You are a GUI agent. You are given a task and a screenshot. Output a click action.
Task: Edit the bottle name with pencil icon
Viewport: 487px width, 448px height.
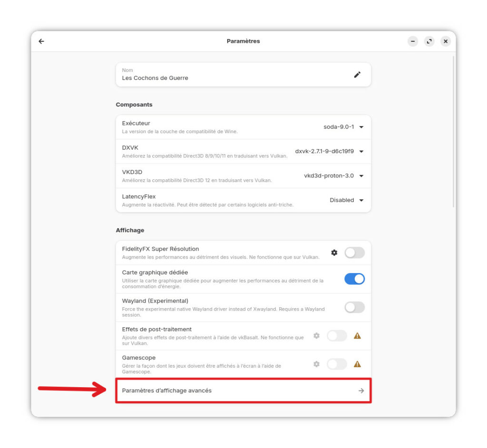(357, 75)
